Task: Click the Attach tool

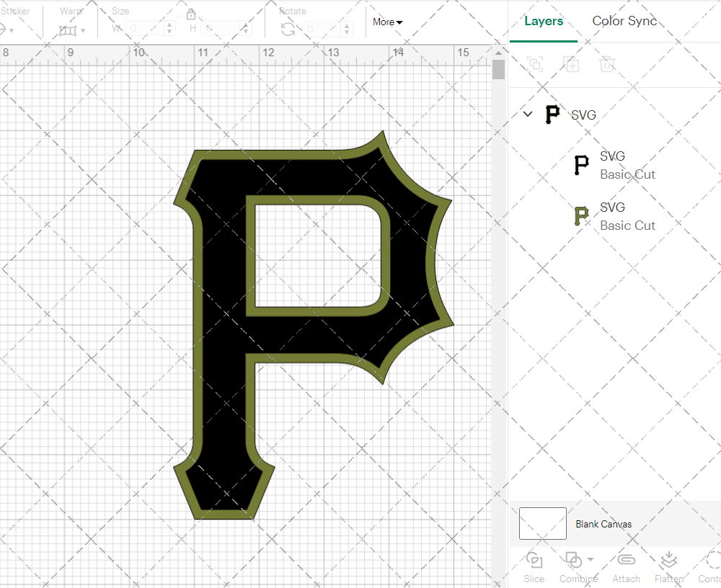Action: [626, 568]
